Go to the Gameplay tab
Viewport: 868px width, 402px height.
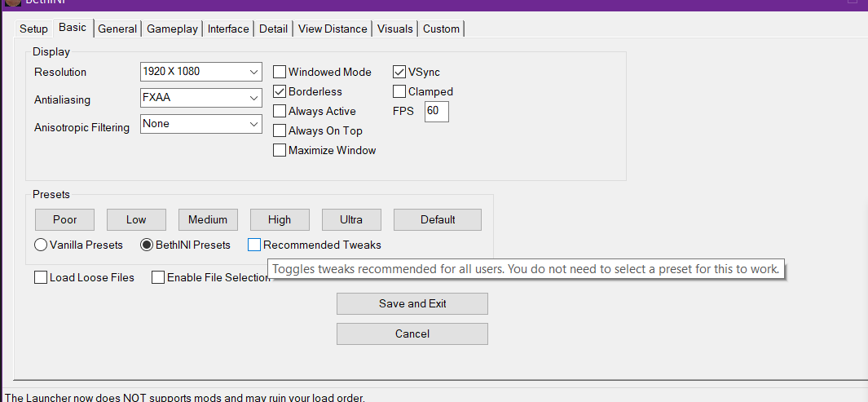172,29
